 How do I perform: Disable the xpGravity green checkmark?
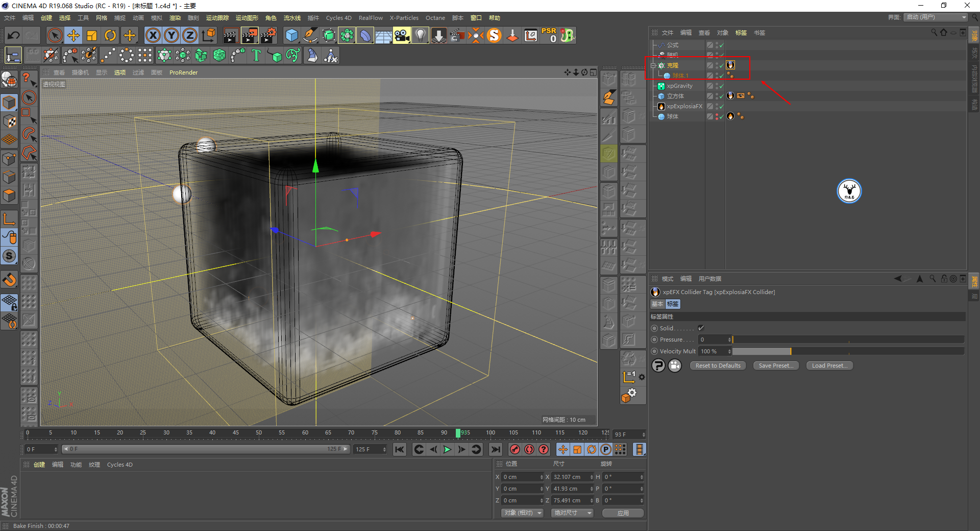[x=722, y=86]
